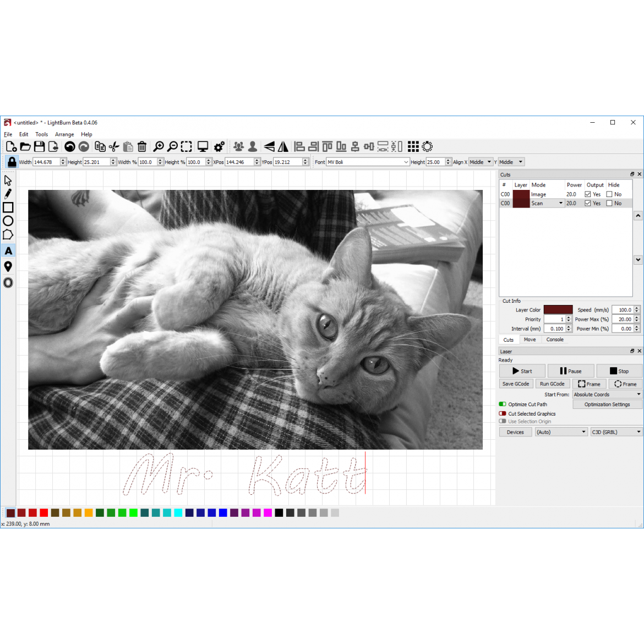
Task: Click the Delete trash can icon
Action: pos(142,146)
